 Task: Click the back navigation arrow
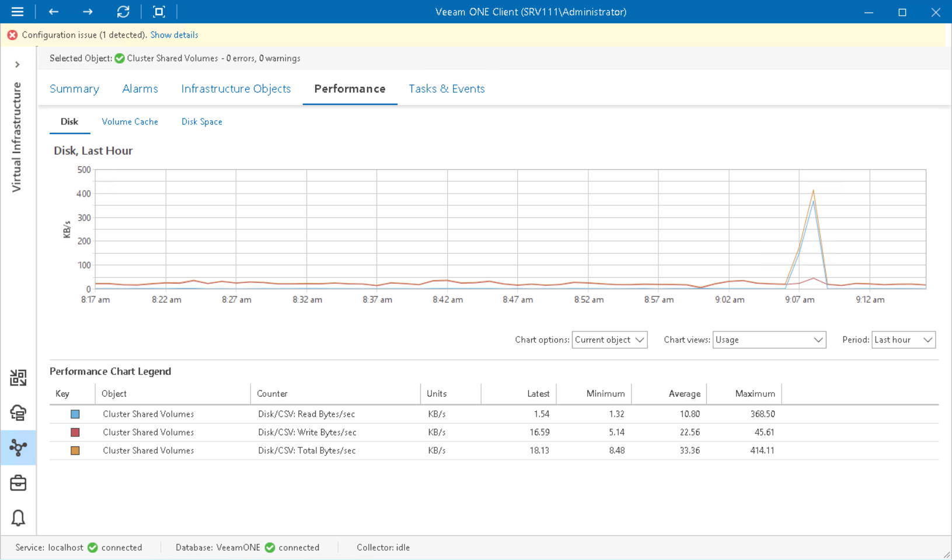coord(53,12)
